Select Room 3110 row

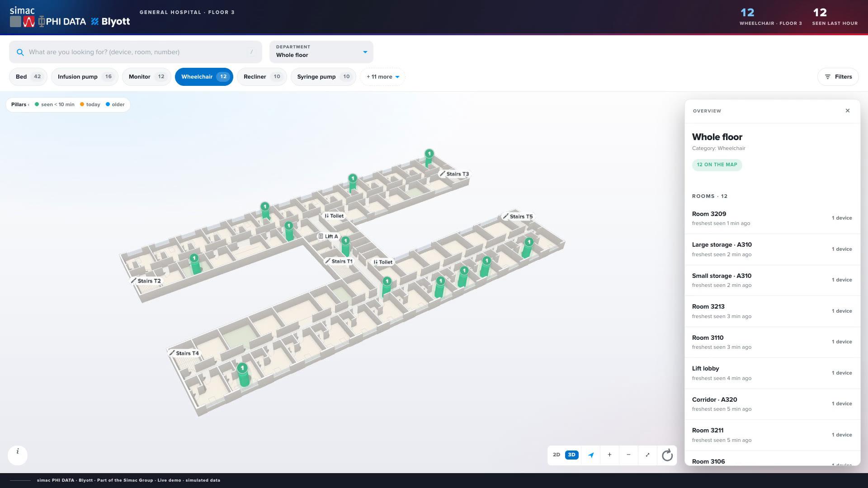[772, 342]
